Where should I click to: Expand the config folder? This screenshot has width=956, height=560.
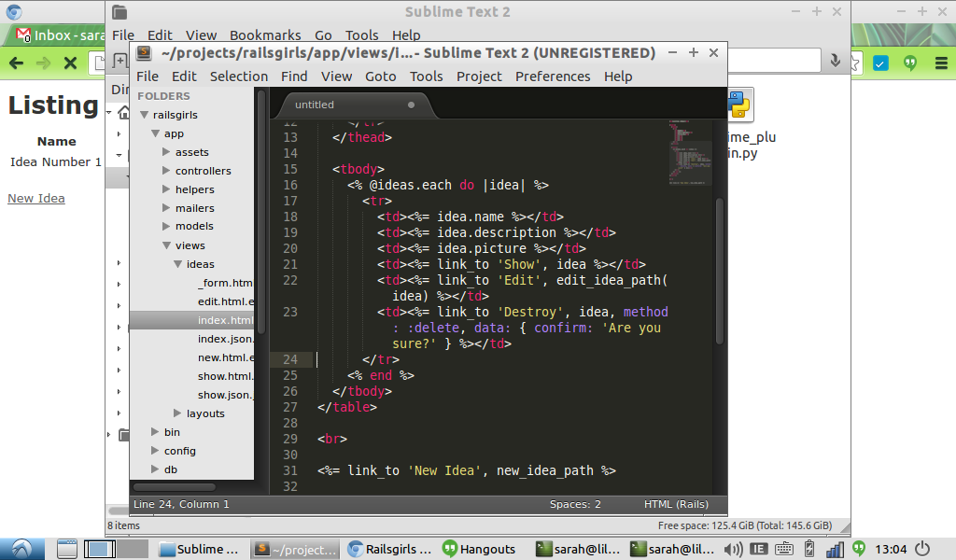coord(156,450)
